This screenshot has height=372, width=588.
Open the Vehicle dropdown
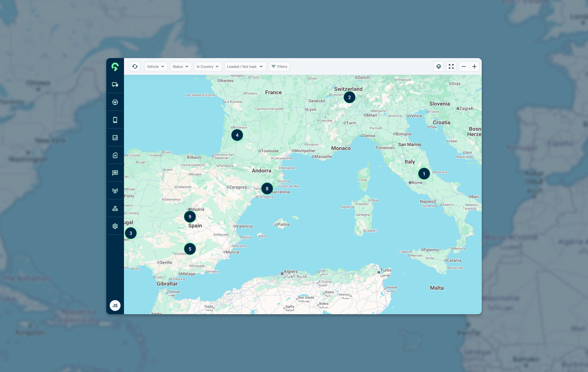156,66
